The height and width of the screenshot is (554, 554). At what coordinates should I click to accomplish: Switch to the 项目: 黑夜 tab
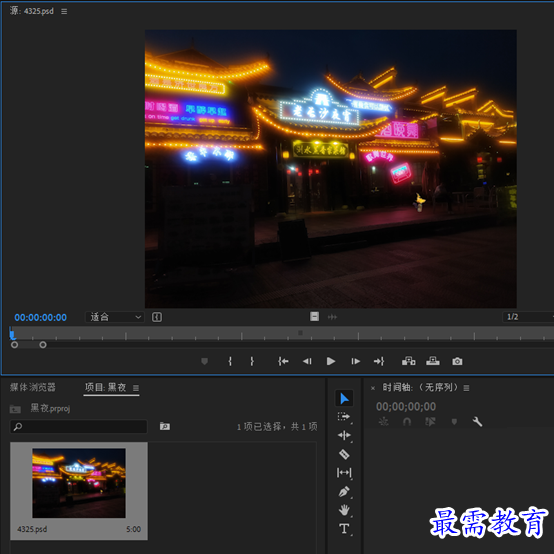[x=105, y=387]
